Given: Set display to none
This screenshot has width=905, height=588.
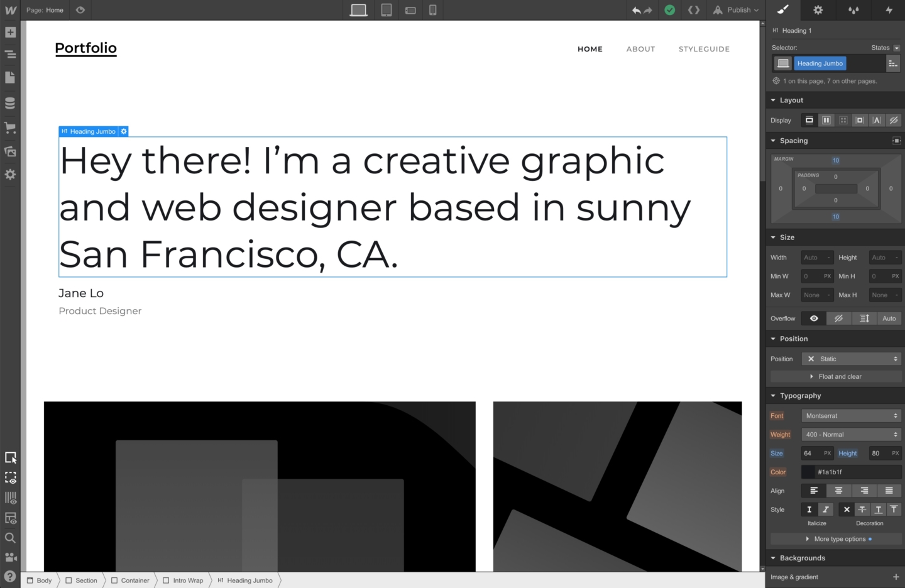Looking at the screenshot, I should [x=894, y=121].
